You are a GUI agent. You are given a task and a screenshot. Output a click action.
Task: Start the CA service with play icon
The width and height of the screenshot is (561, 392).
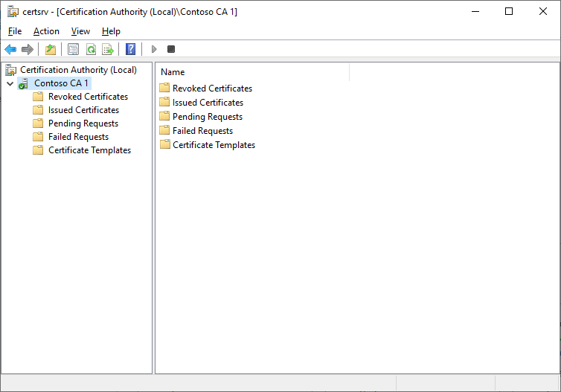154,49
